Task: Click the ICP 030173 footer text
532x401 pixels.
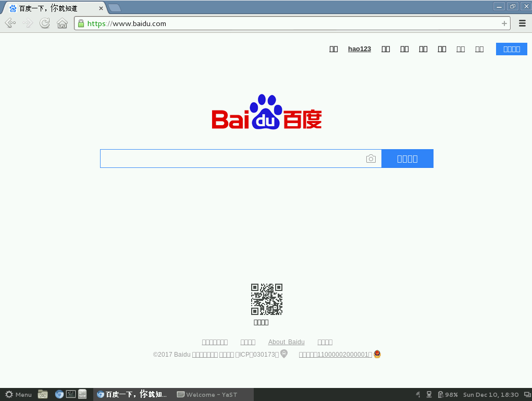Action: [257, 355]
